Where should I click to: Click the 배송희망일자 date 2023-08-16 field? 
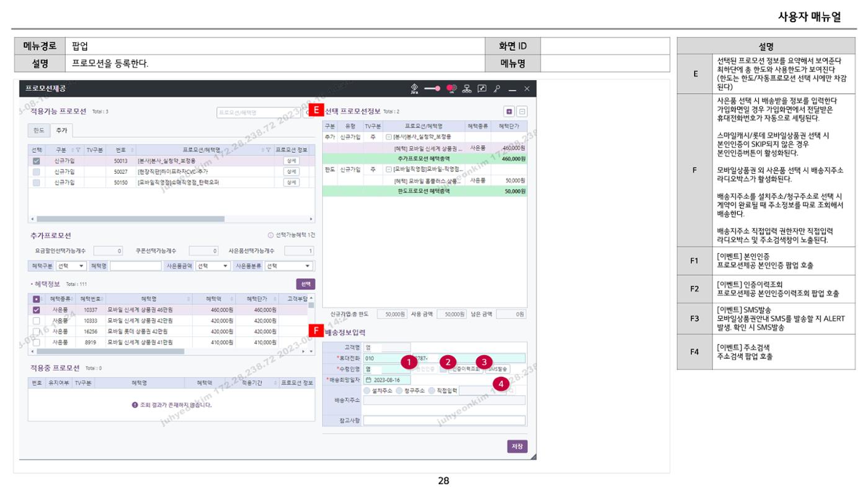pos(387,380)
